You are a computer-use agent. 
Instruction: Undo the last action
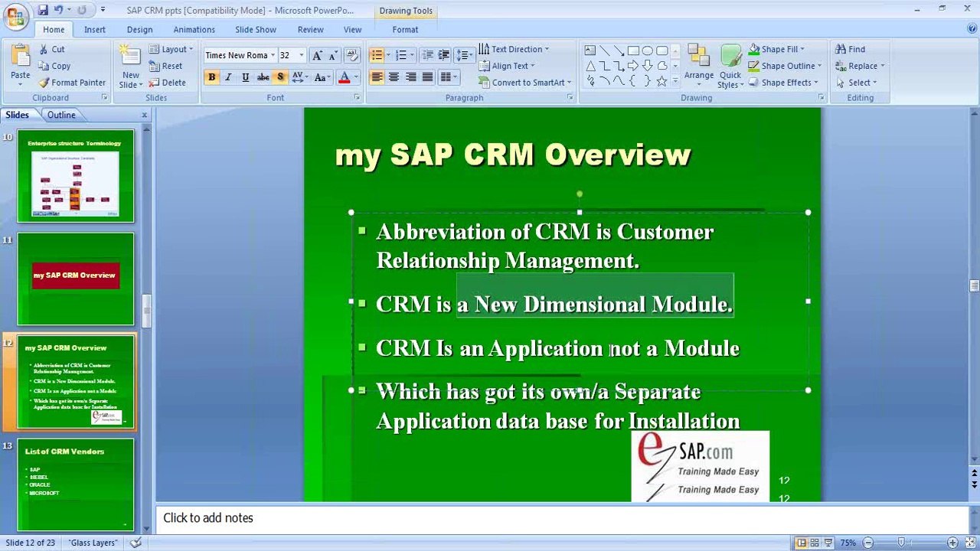coord(58,10)
